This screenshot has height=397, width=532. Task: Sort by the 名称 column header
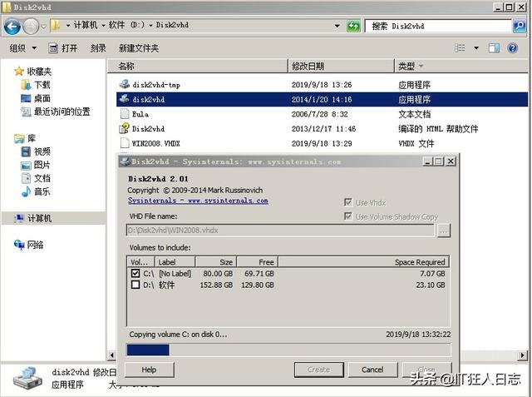pyautogui.click(x=198, y=66)
